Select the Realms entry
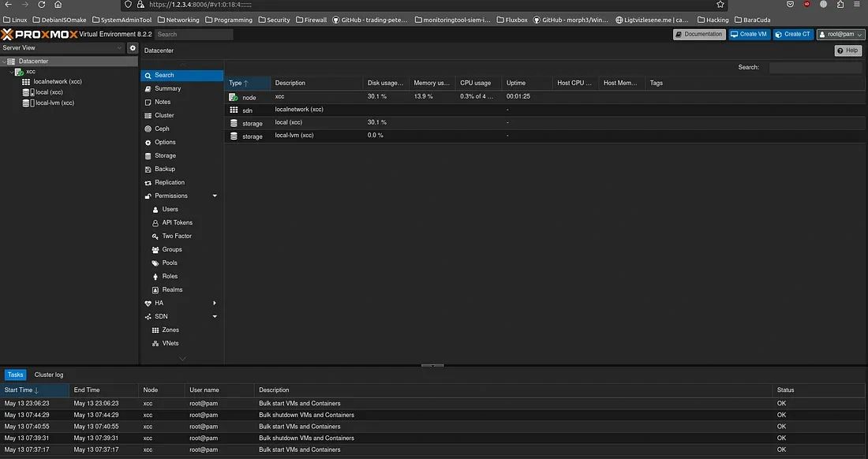The image size is (868, 459). (172, 289)
